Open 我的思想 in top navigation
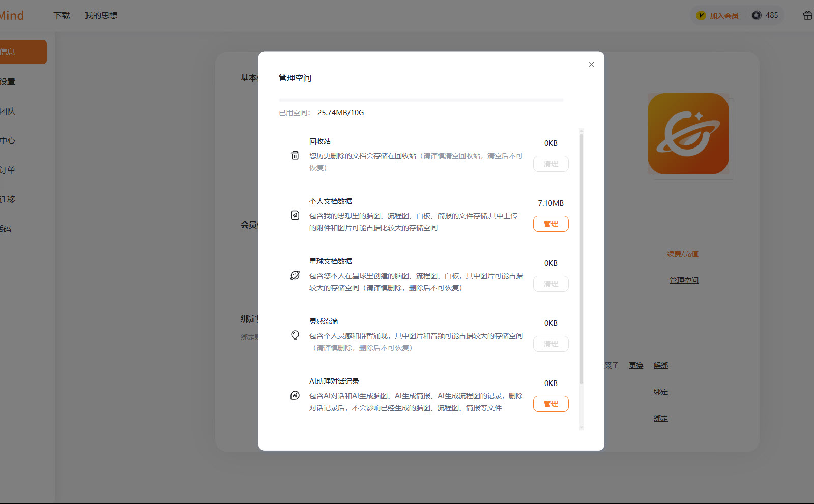The height and width of the screenshot is (504, 814). click(x=101, y=16)
